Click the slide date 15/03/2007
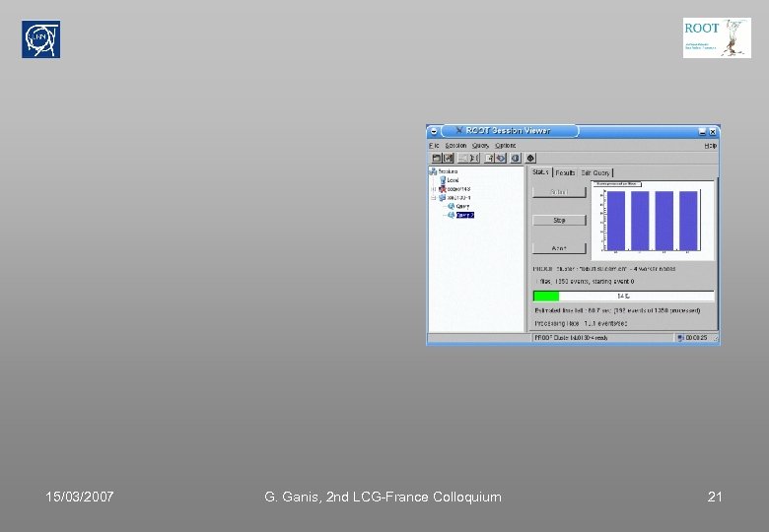Image resolution: width=769 pixels, height=532 pixels. tap(80, 497)
